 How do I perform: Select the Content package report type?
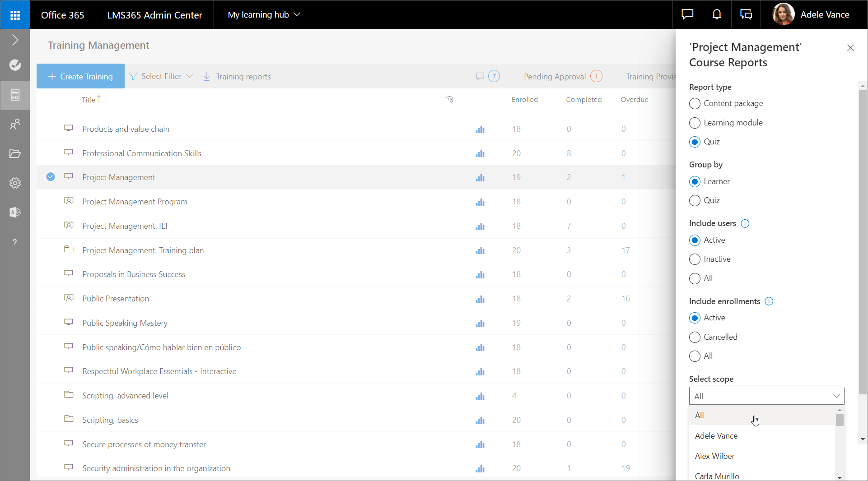pos(695,104)
